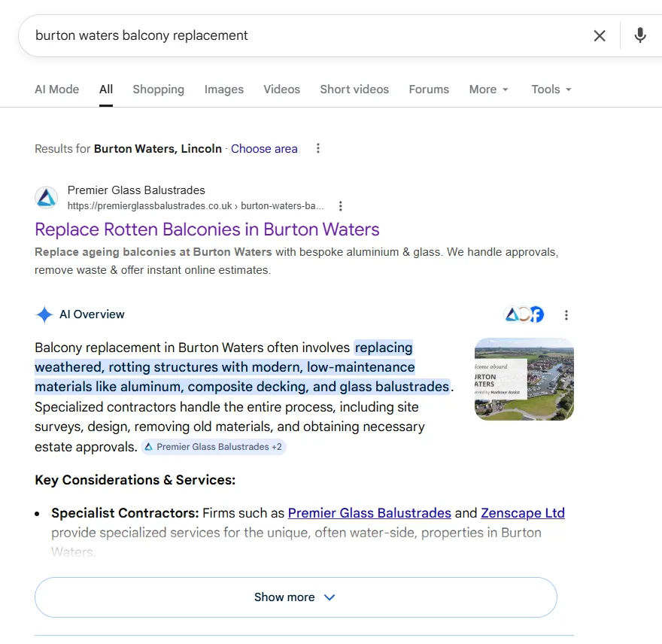Image resolution: width=662 pixels, height=644 pixels.
Task: Click the stacked source icons above the AI Overview
Action: coord(524,314)
